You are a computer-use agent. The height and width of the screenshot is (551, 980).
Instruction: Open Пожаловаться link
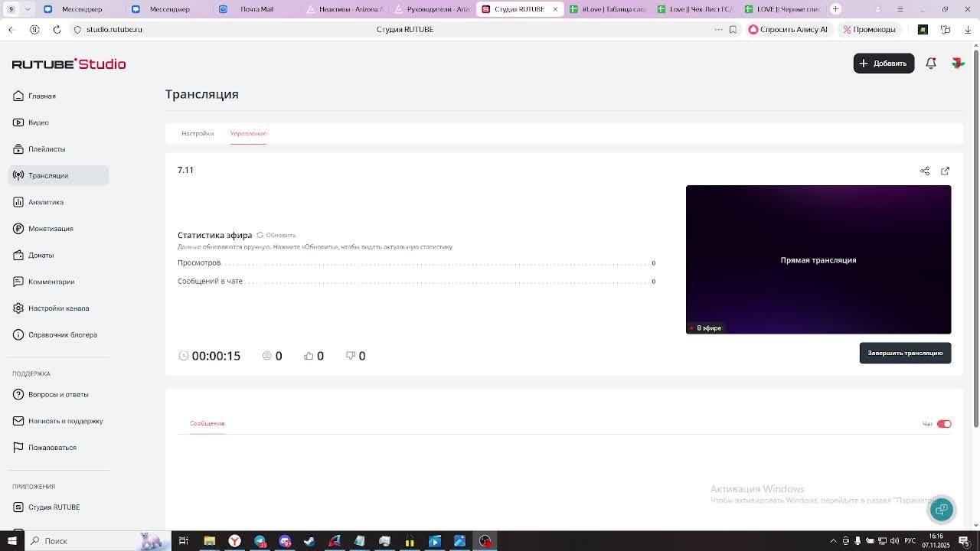pyautogui.click(x=58, y=448)
